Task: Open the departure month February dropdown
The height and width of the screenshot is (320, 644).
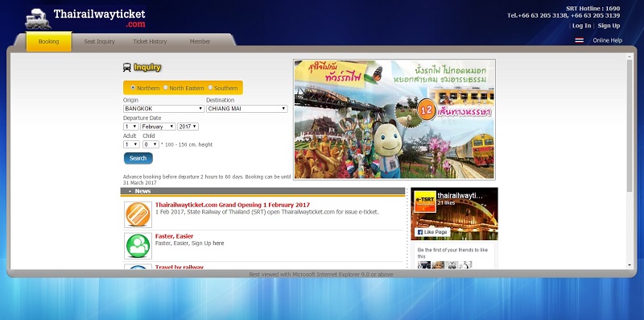Action: 158,127
